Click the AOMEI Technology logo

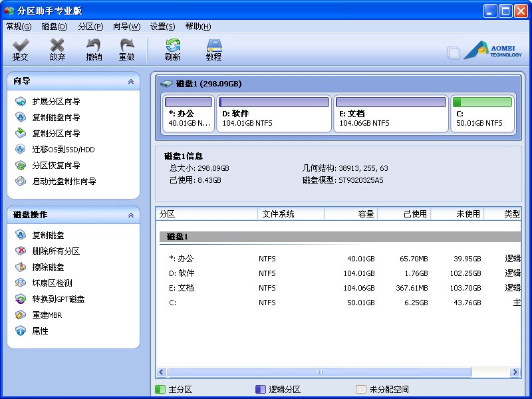(x=493, y=51)
